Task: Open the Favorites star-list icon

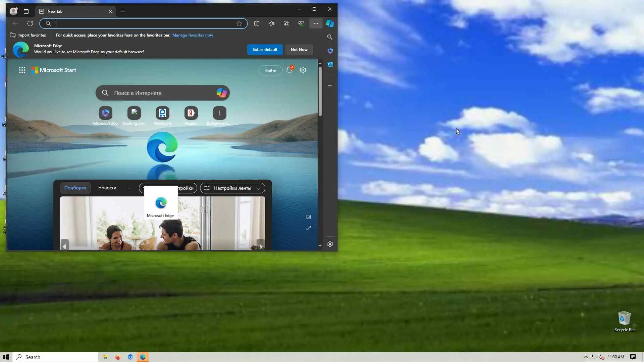Action: coord(272,23)
